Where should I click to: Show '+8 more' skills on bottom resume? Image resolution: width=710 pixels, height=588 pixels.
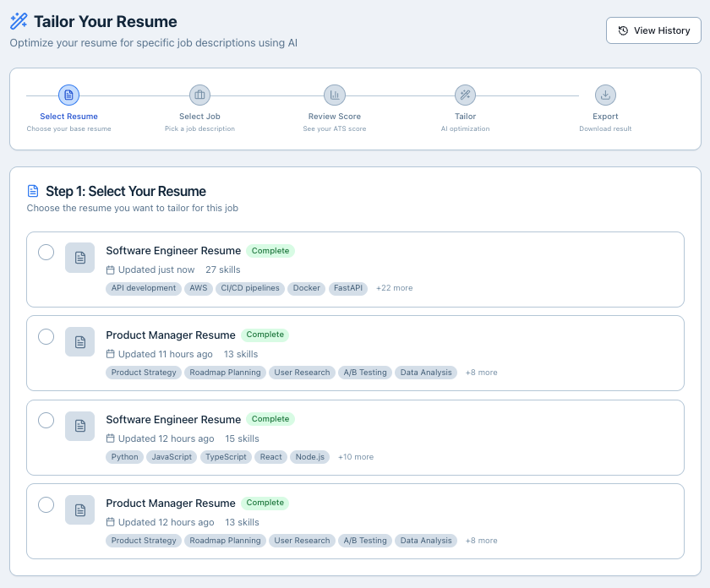click(481, 541)
